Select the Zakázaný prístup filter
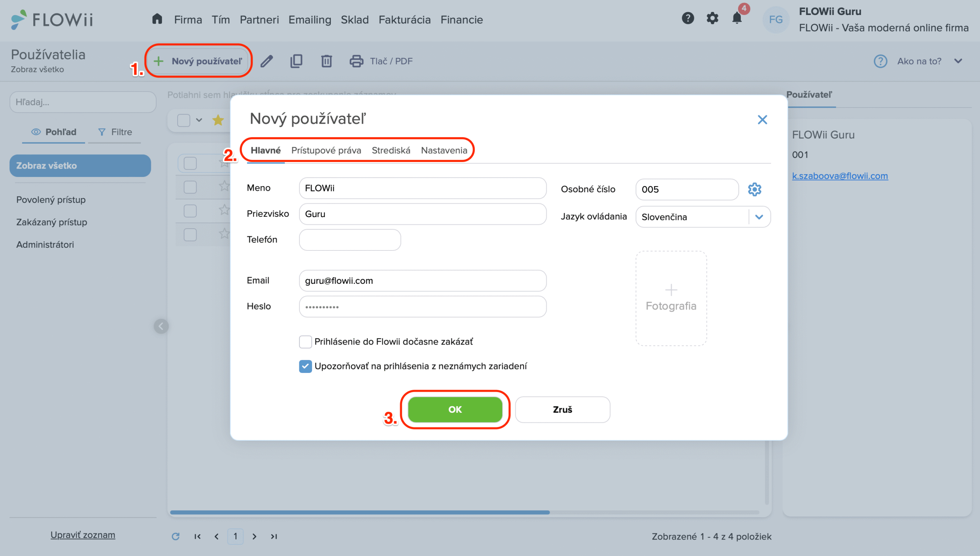 coord(52,222)
